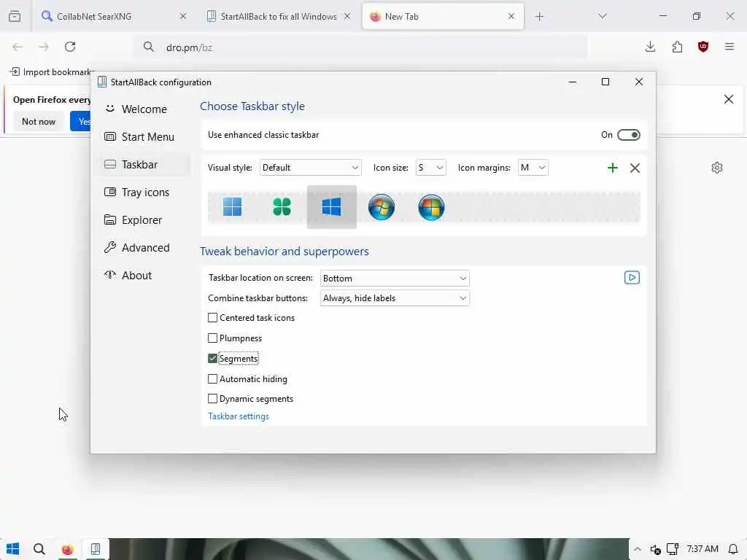Open Taskbar settings link
This screenshot has height=560, width=747.
[x=239, y=416]
